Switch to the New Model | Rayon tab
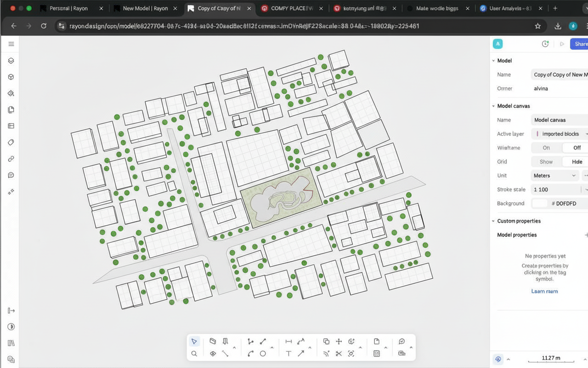Screen dimensions: 588x368 click(x=145, y=8)
